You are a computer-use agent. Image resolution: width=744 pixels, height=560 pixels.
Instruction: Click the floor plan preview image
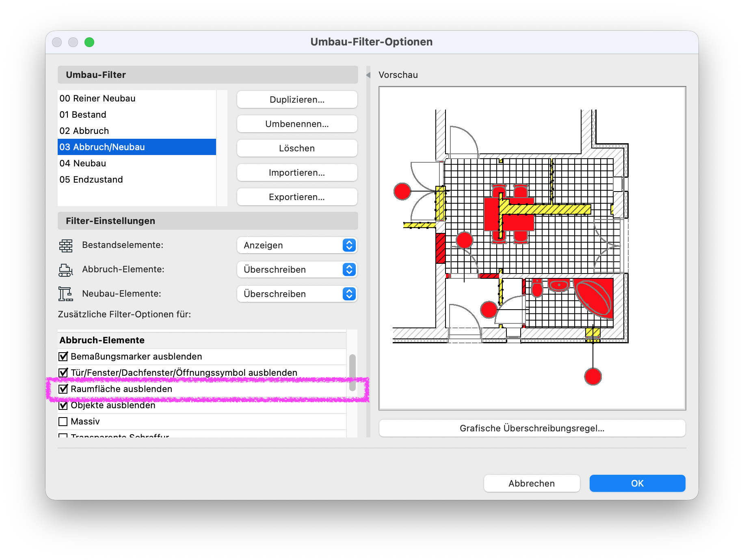(x=532, y=248)
